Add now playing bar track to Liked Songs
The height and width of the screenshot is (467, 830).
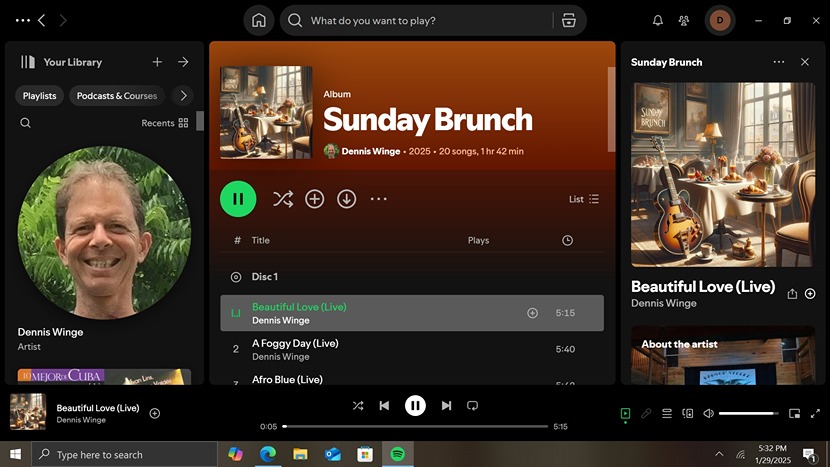tap(155, 414)
